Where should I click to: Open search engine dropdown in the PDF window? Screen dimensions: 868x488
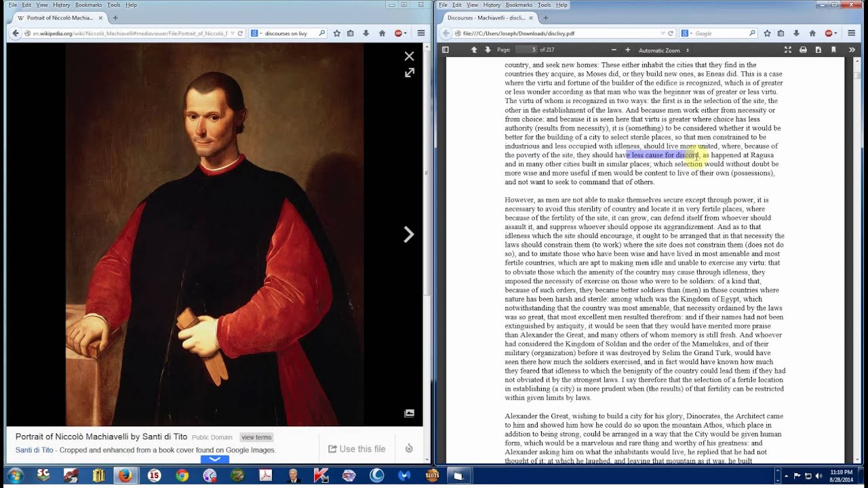[687, 33]
